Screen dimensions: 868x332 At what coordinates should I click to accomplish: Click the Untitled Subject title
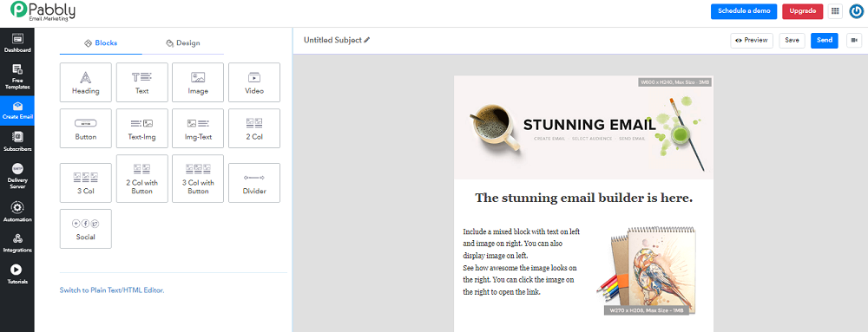point(332,41)
